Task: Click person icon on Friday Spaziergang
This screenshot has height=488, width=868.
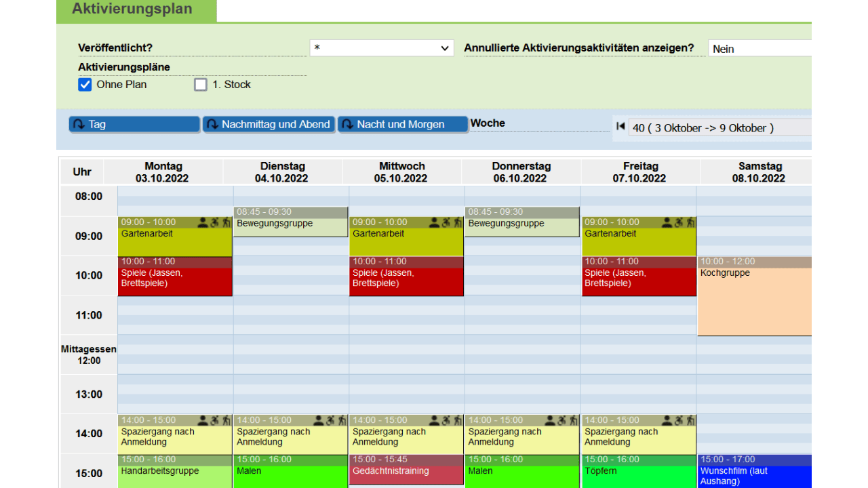Action: pyautogui.click(x=666, y=420)
